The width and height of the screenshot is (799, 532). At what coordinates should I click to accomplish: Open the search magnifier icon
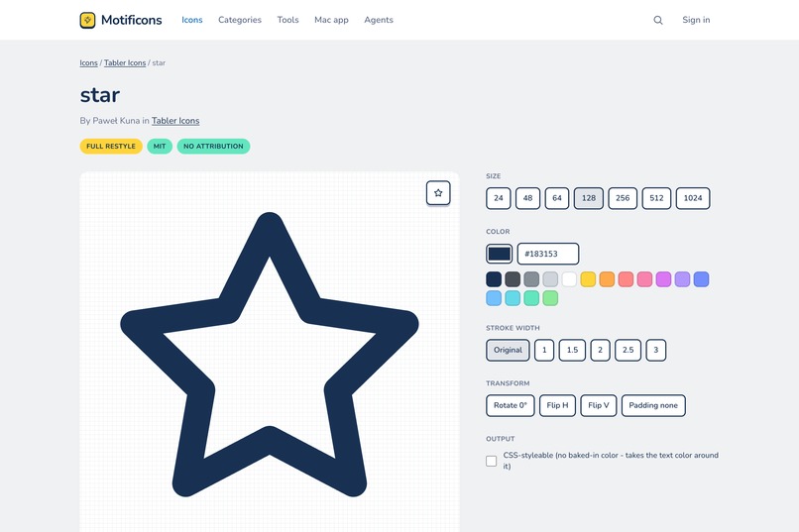[x=658, y=20]
